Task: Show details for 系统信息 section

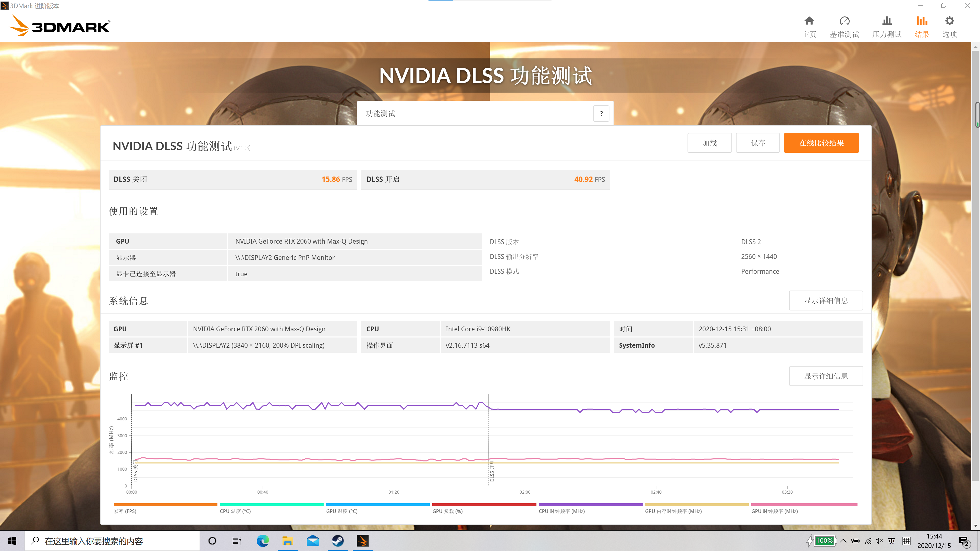Action: (826, 300)
